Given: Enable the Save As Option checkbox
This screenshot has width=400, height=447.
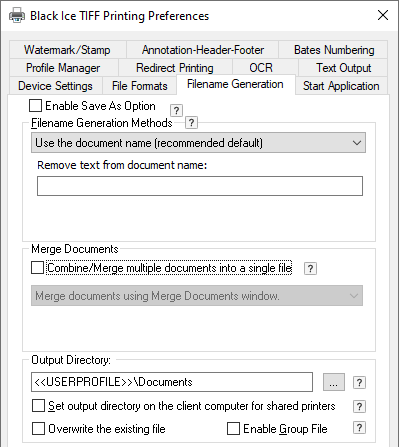Looking at the screenshot, I should point(35,106).
